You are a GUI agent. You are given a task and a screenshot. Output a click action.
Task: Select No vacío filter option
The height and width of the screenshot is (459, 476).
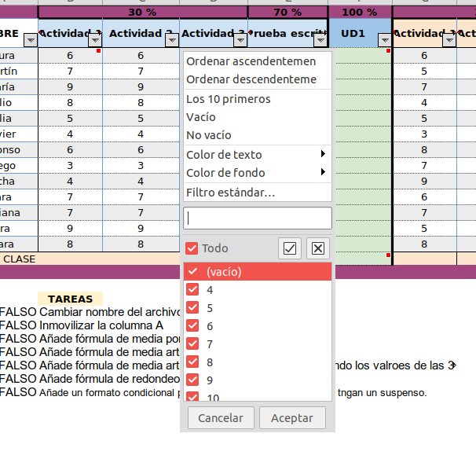(258, 135)
